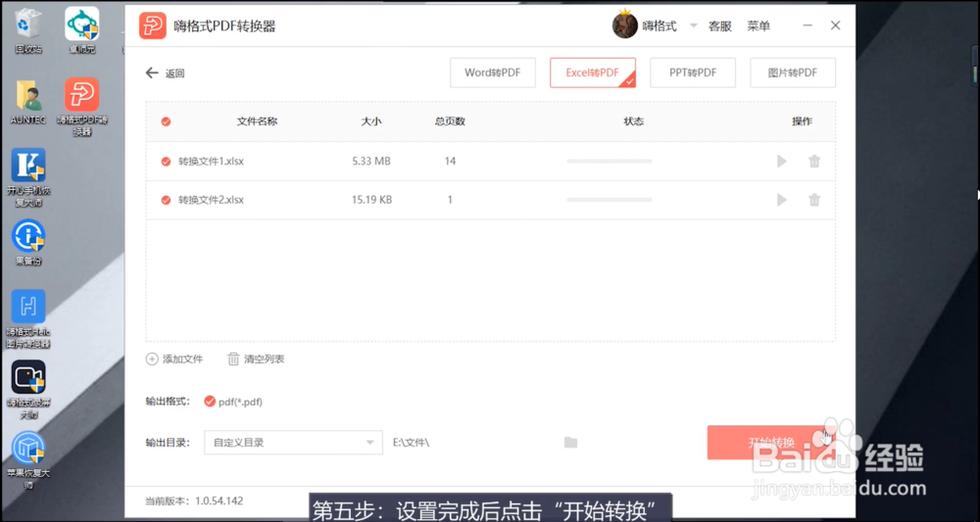Click the 清空列表 label
The image size is (980, 522).
(x=265, y=359)
